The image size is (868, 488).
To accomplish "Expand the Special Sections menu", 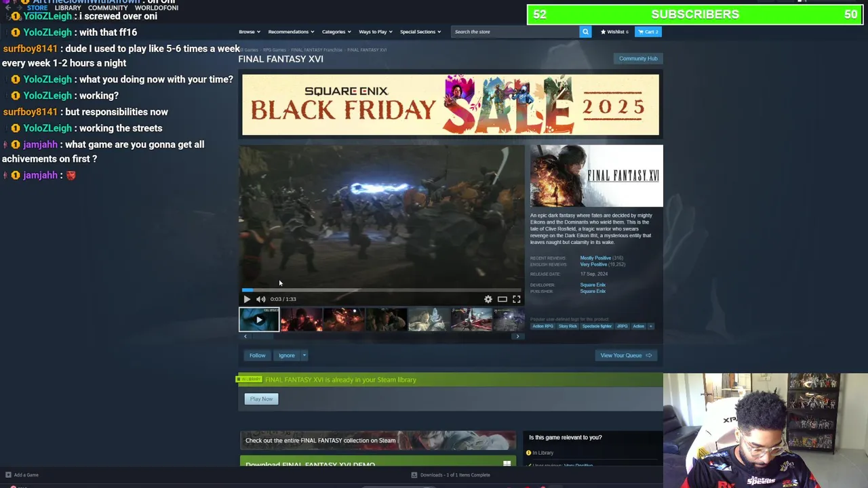I will point(420,32).
